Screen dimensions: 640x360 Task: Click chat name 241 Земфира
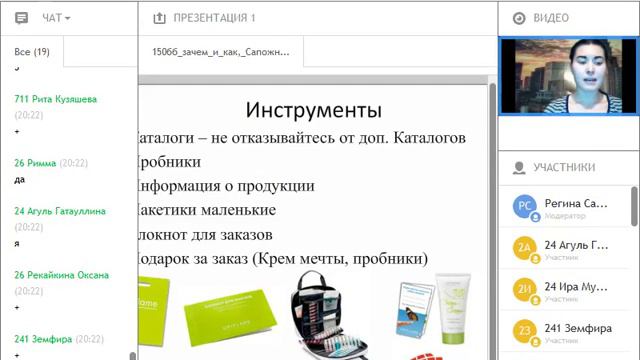tap(43, 339)
